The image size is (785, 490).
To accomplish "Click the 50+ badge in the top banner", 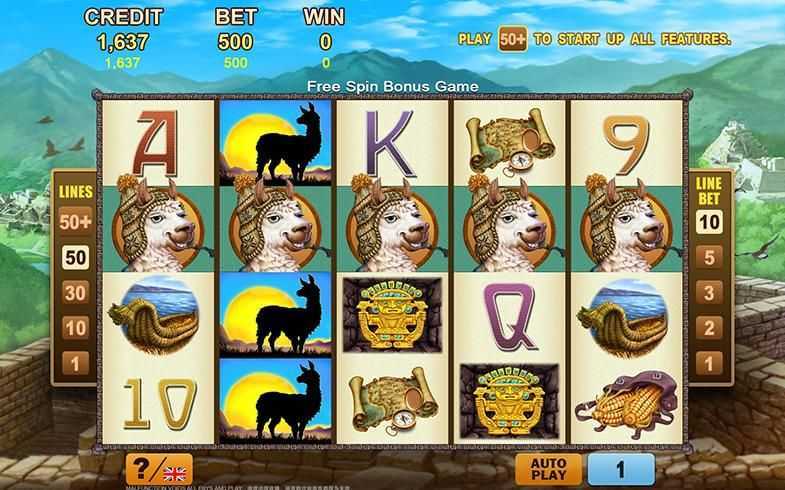I will tap(512, 39).
